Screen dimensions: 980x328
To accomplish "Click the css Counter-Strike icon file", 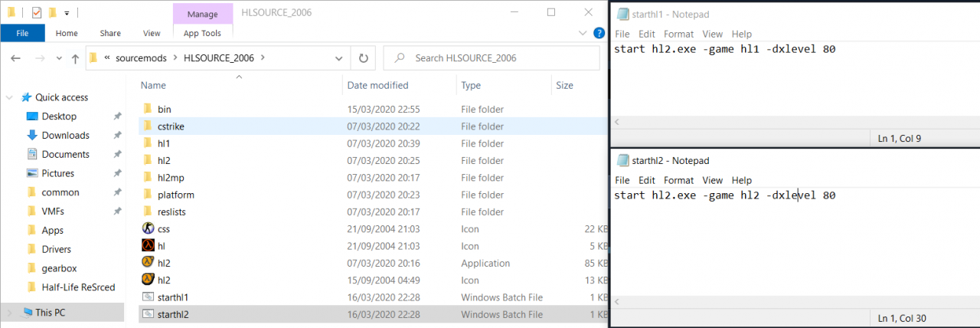I will (x=149, y=228).
